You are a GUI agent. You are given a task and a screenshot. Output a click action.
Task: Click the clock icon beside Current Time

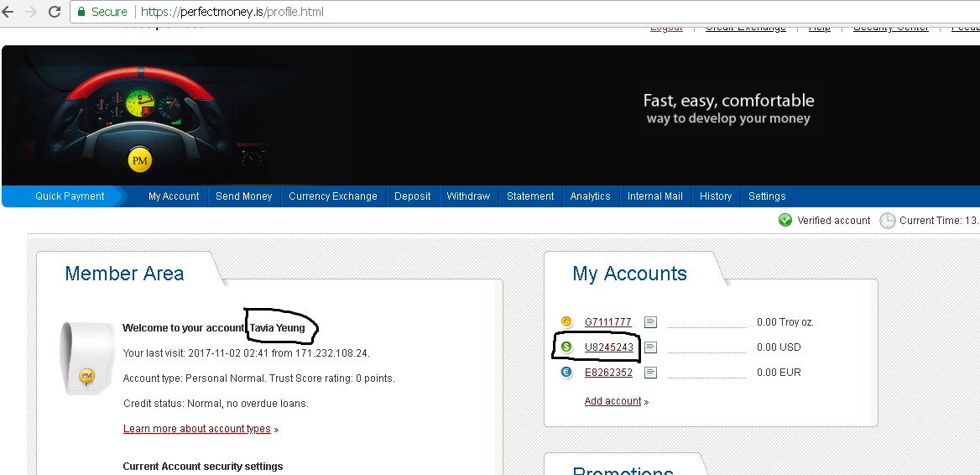(x=888, y=221)
